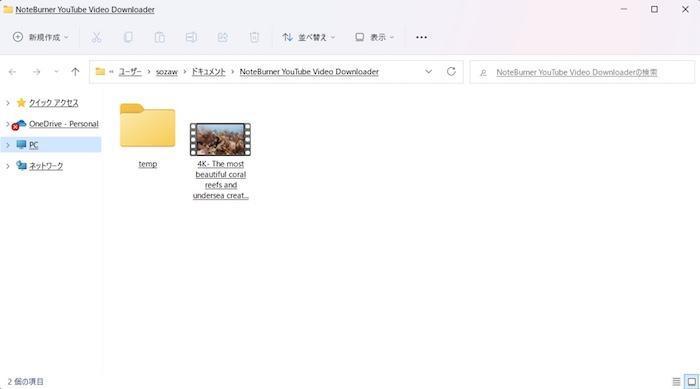Select OneDrive - Personal in sidebar
The height and width of the screenshot is (389, 700).
[63, 124]
